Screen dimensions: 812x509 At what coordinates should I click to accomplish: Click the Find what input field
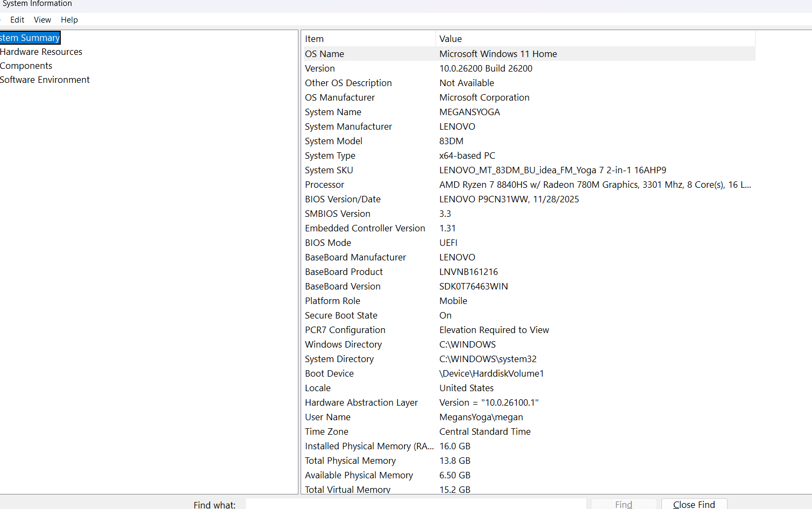pyautogui.click(x=416, y=504)
